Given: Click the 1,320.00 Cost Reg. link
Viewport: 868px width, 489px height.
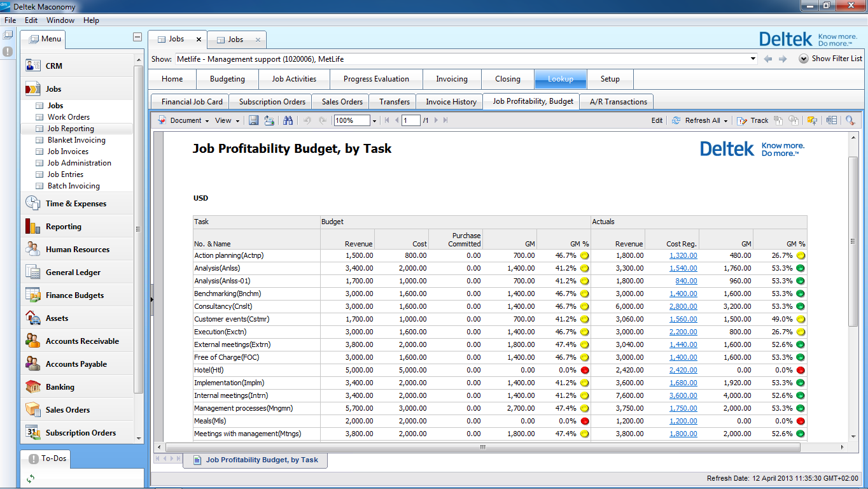Looking at the screenshot, I should pos(683,255).
